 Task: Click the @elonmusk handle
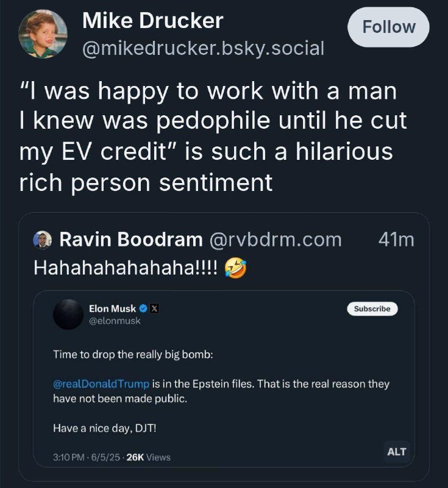tap(115, 321)
